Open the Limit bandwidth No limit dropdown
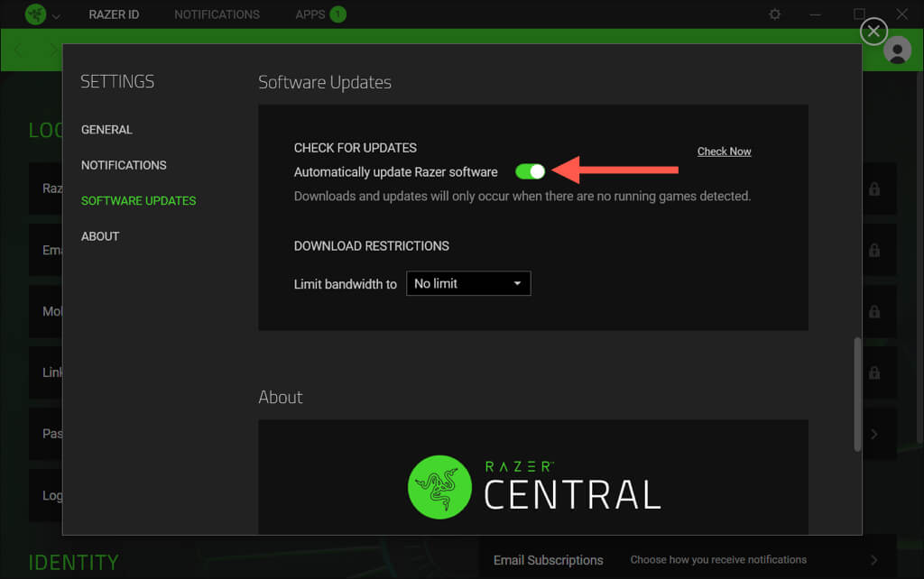 pos(468,283)
